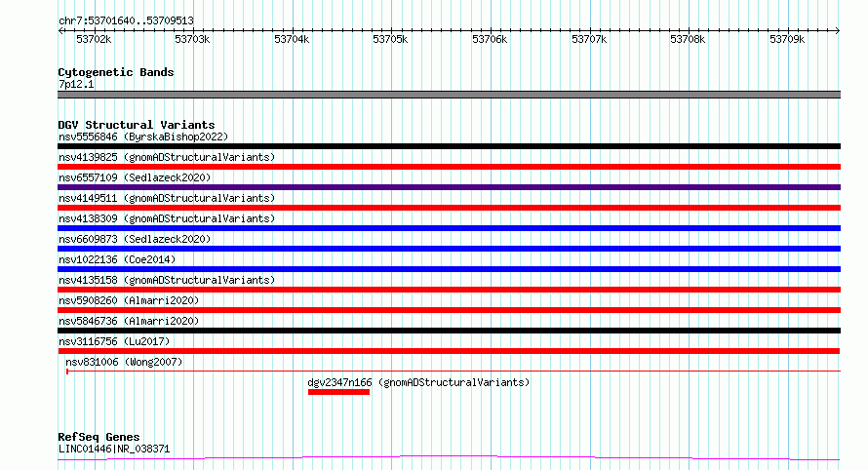The image size is (868, 470).
Task: Click the gray 7p12.1 cytogenetic band bar
Action: 449,95
